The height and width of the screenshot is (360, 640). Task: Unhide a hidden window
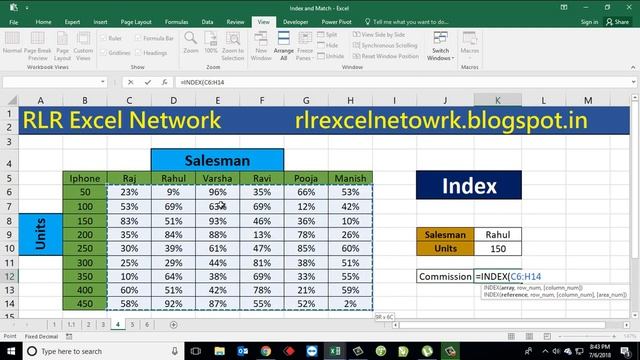[331, 56]
